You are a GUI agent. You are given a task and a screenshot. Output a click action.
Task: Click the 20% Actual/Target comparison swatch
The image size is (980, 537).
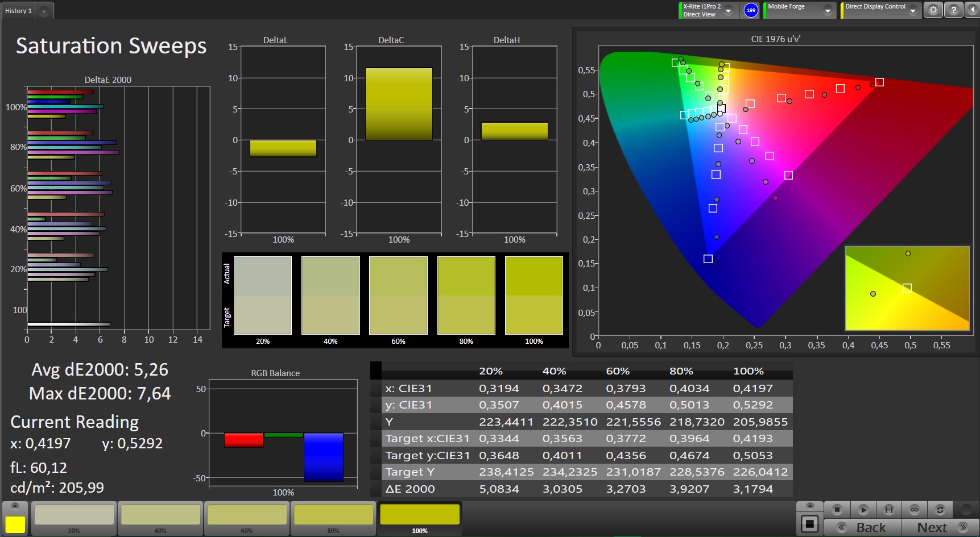[263, 295]
